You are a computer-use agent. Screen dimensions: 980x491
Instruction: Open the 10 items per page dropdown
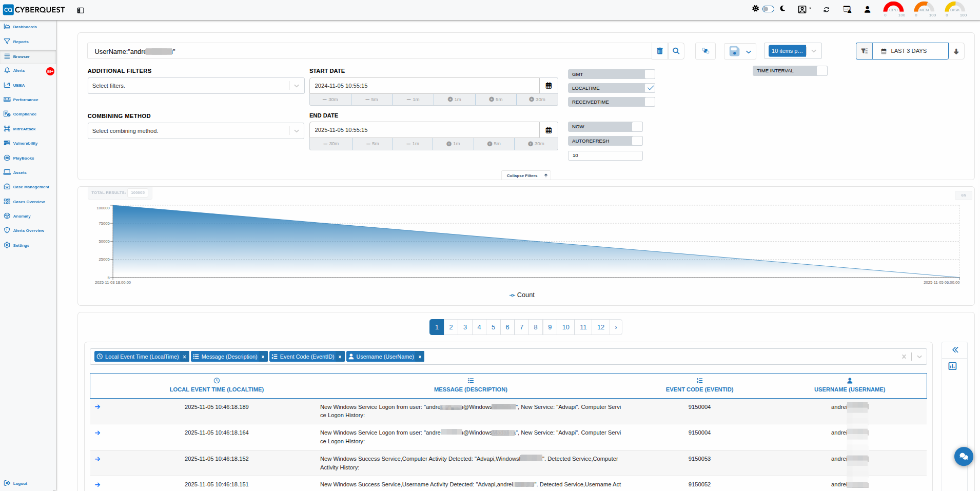814,51
